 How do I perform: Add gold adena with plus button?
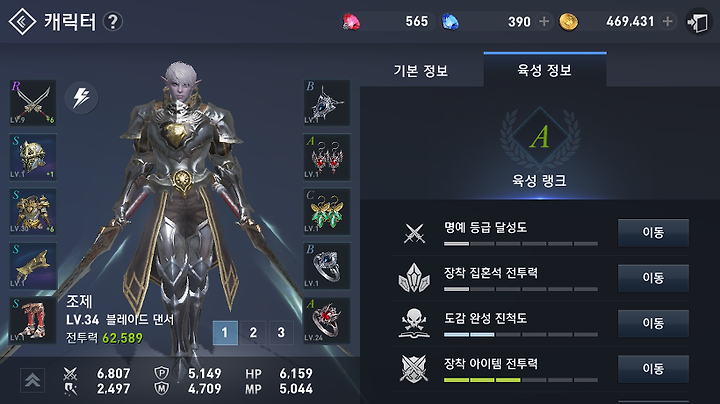click(x=668, y=21)
